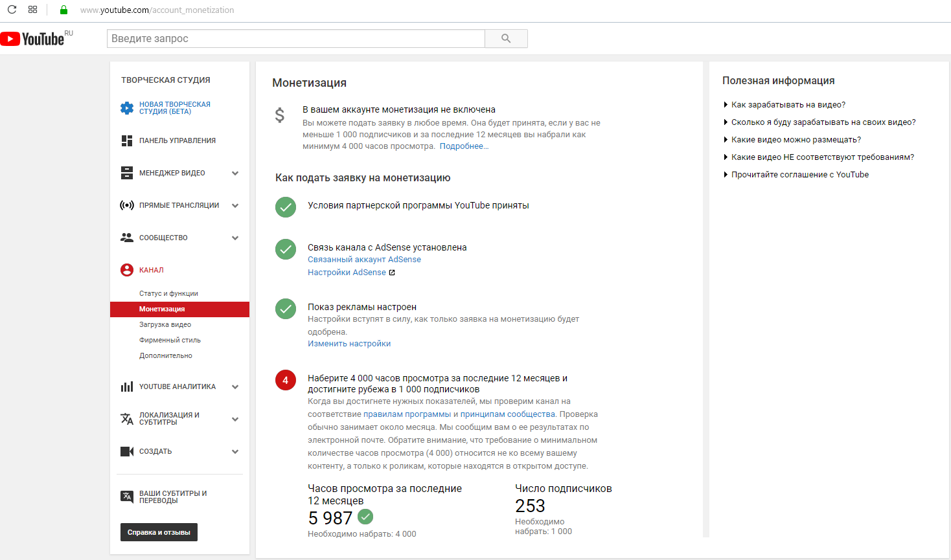Expand the Прямые трансляции chevron

coord(235,205)
